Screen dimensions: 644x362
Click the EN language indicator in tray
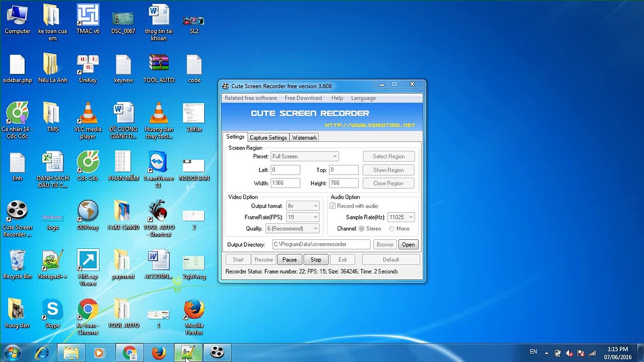[533, 352]
